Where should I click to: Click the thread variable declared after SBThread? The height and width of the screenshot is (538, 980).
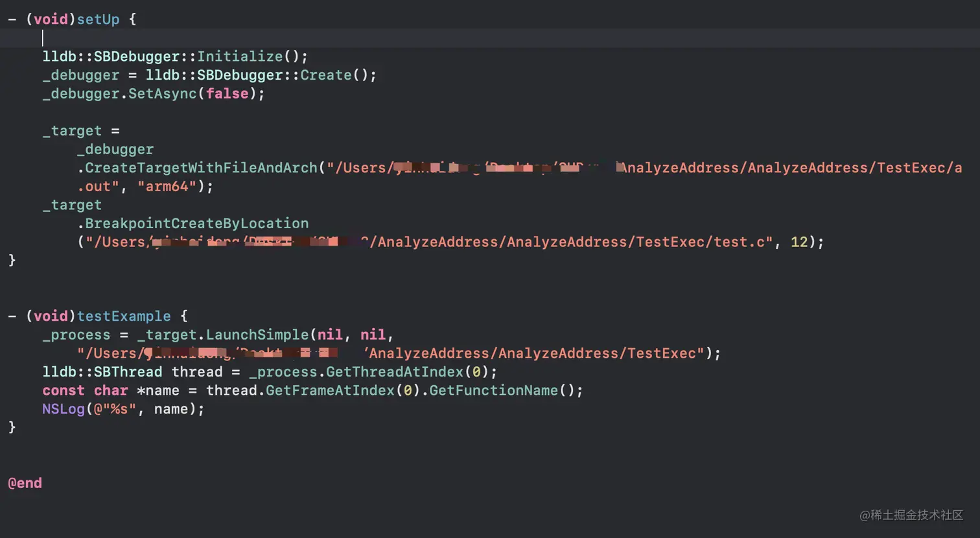pos(197,372)
